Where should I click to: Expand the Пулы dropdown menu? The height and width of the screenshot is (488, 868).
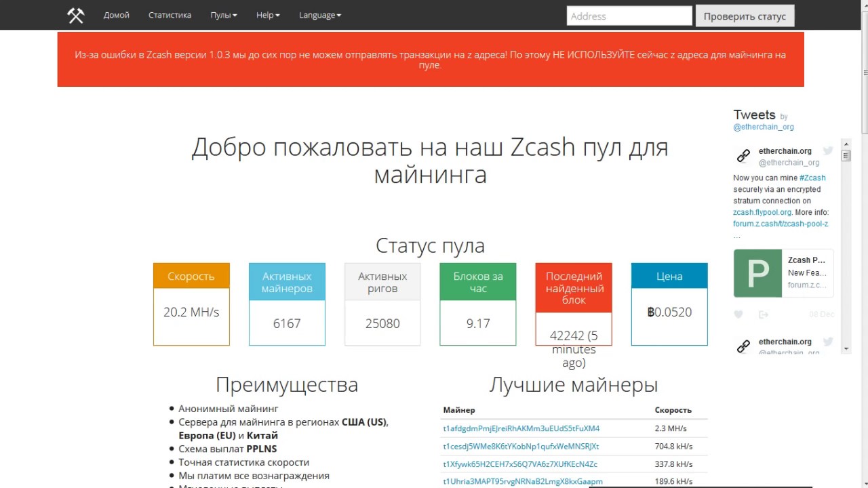pos(224,15)
